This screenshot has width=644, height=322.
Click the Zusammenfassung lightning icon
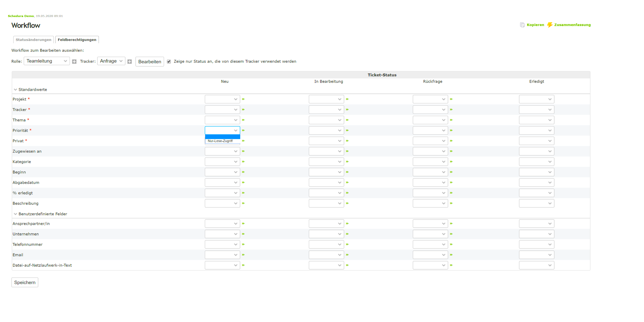549,25
